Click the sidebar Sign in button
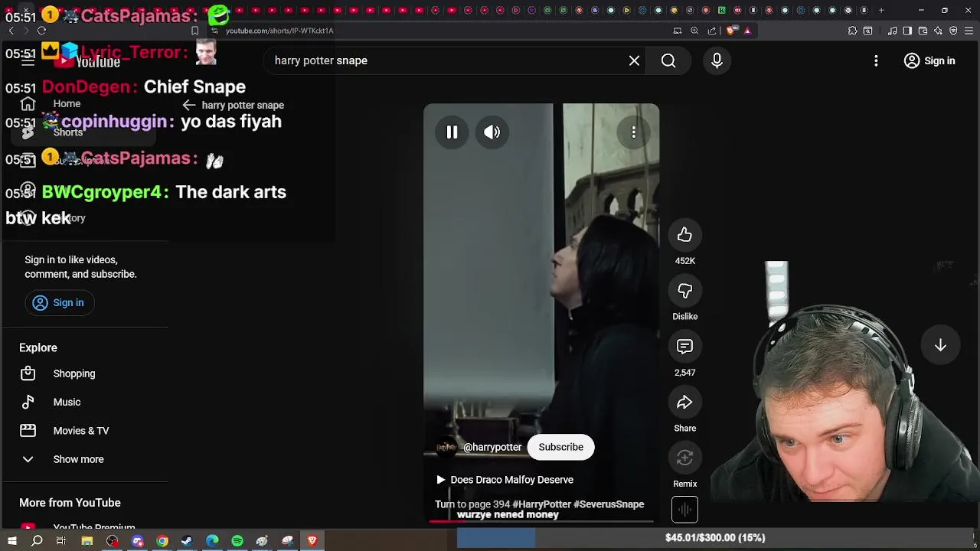Screen dimensions: 980x551 pyautogui.click(x=59, y=303)
